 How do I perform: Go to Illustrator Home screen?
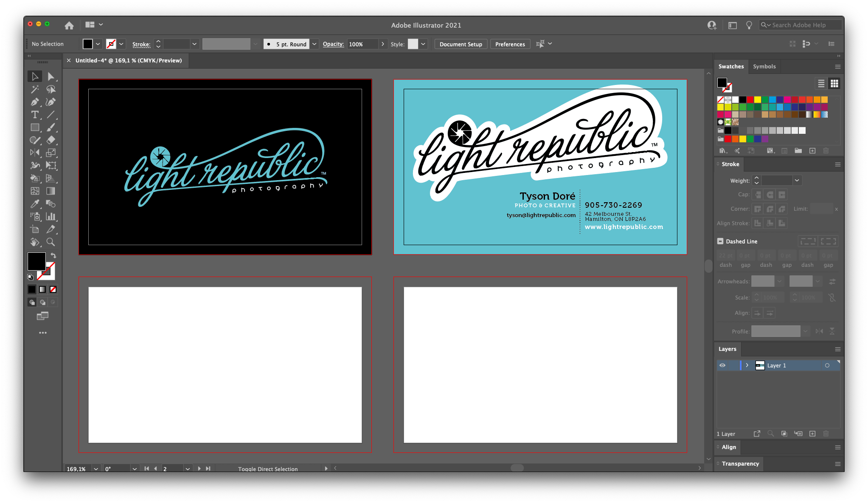[69, 25]
